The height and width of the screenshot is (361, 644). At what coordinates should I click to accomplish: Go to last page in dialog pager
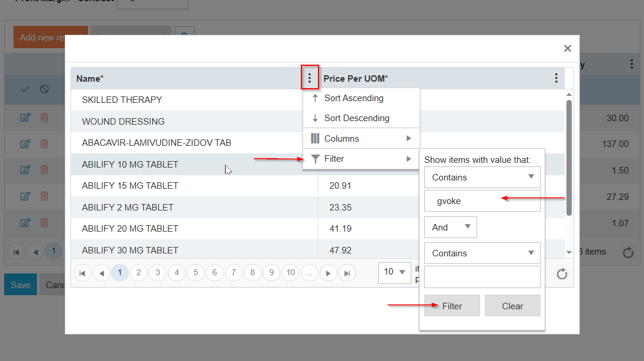click(x=347, y=273)
